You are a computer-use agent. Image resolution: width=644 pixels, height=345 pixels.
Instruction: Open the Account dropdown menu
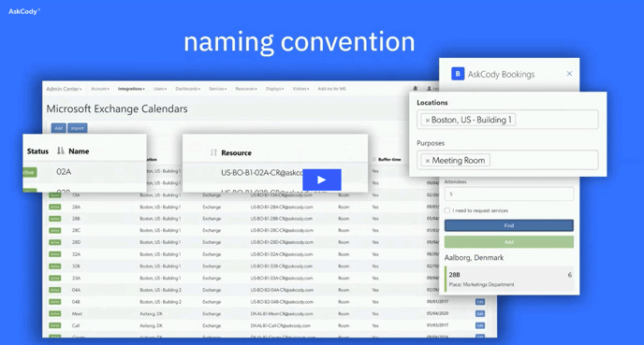coord(100,89)
